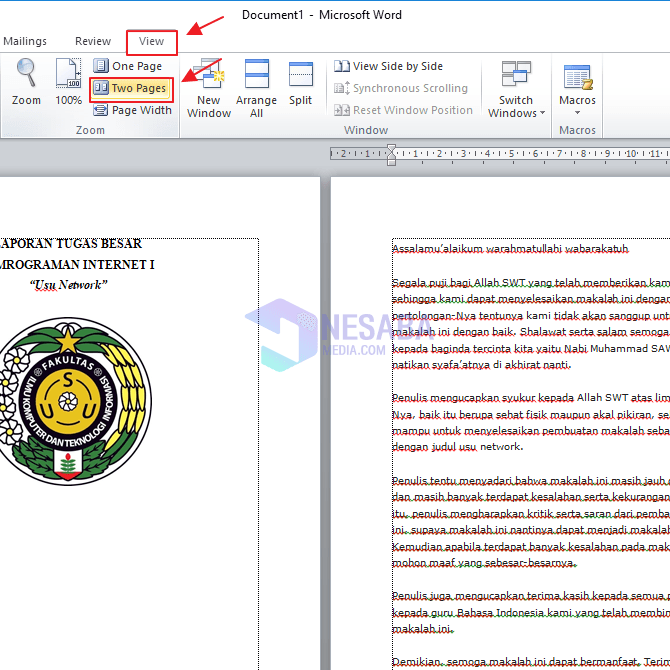The width and height of the screenshot is (670, 670).
Task: Click the "PROGRAMAN INTERNET I" heading
Action: point(77,264)
